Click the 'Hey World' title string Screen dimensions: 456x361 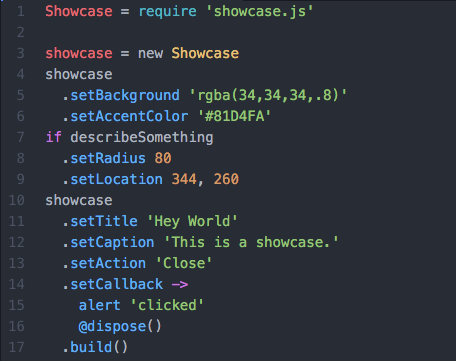click(192, 221)
